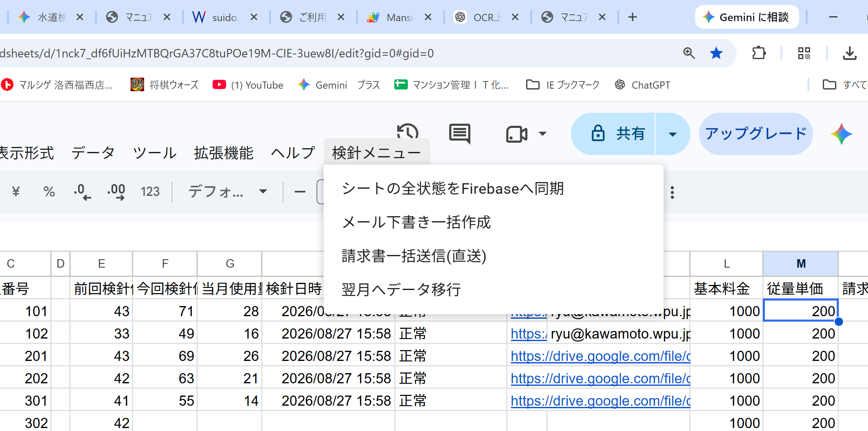The height and width of the screenshot is (431, 868).
Task: Select メール下書き一括作成
Action: tap(493, 222)
